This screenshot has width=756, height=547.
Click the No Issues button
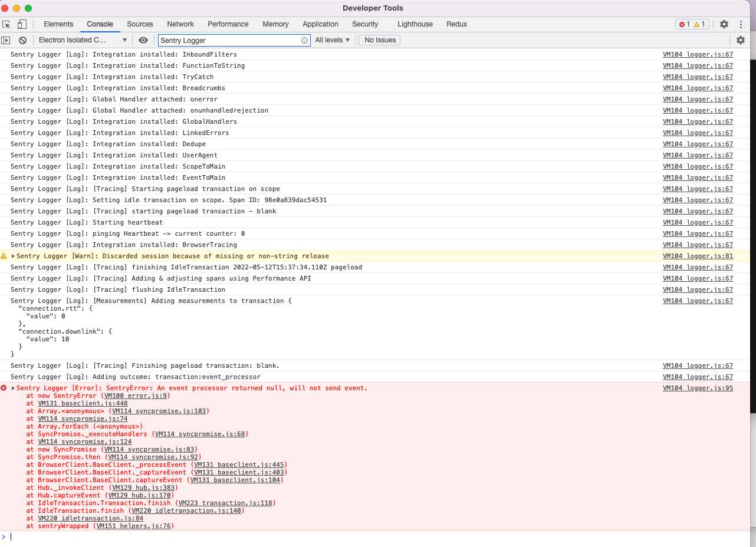(380, 40)
